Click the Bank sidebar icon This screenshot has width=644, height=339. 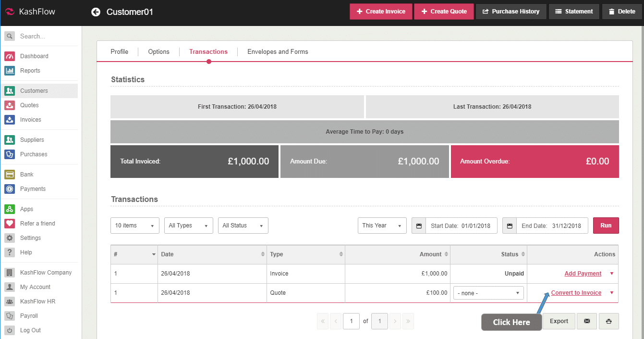tap(10, 175)
